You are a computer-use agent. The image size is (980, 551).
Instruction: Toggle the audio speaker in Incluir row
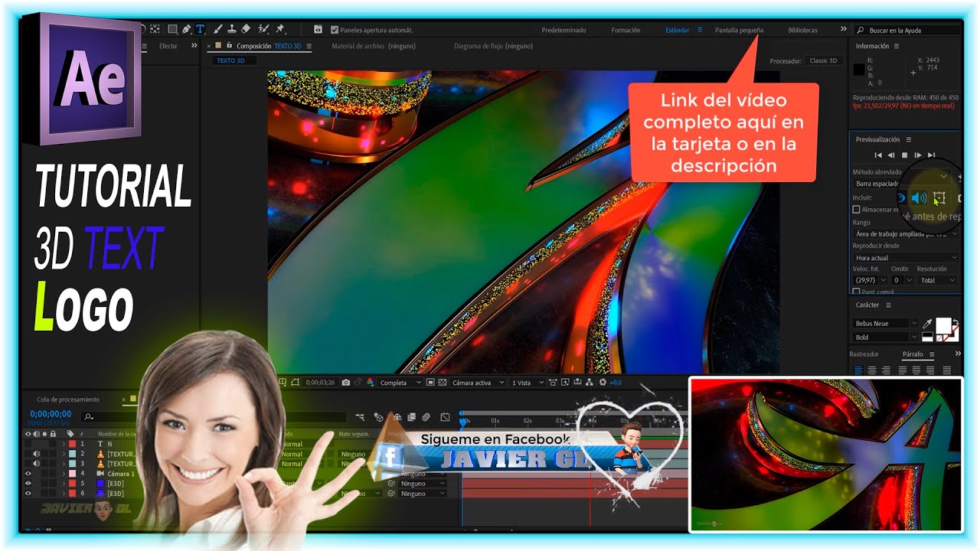pyautogui.click(x=920, y=198)
